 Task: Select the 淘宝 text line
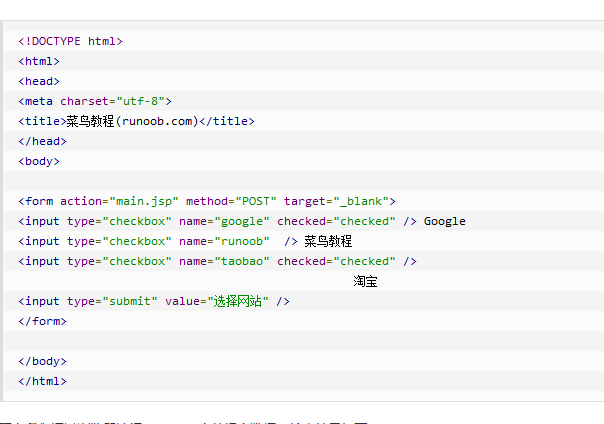tap(365, 282)
